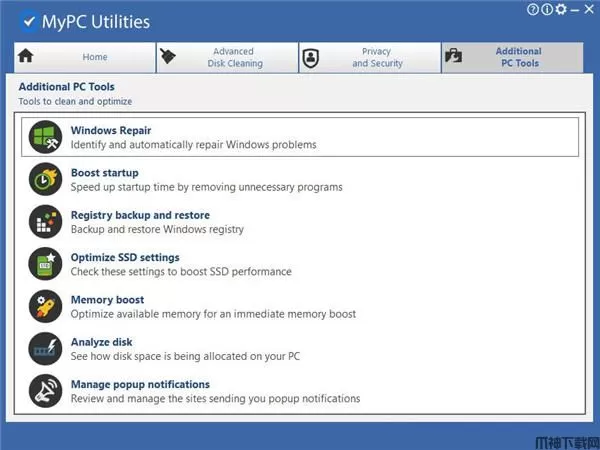Open the Boost startup title link
This screenshot has width=600, height=450.
point(104,173)
